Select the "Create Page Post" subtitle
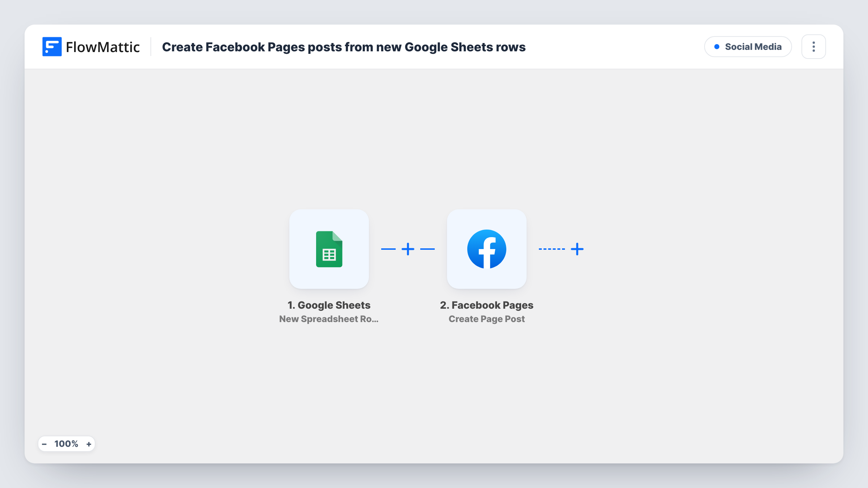Screen dimensions: 868x488 pos(487,319)
